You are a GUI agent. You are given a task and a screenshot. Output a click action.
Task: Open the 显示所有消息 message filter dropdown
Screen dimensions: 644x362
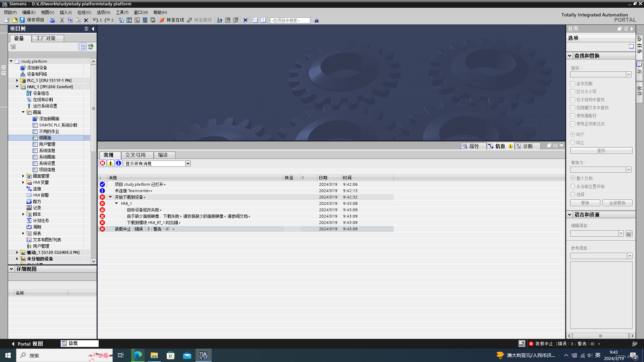click(x=188, y=164)
